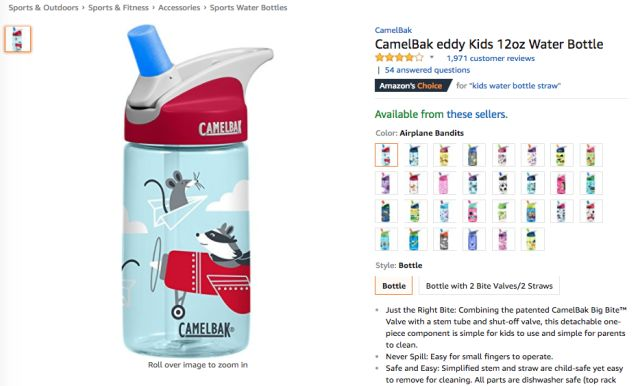Open the star rating dropdown arrow
Viewport: 640px width, 386px height.
pyautogui.click(x=431, y=58)
